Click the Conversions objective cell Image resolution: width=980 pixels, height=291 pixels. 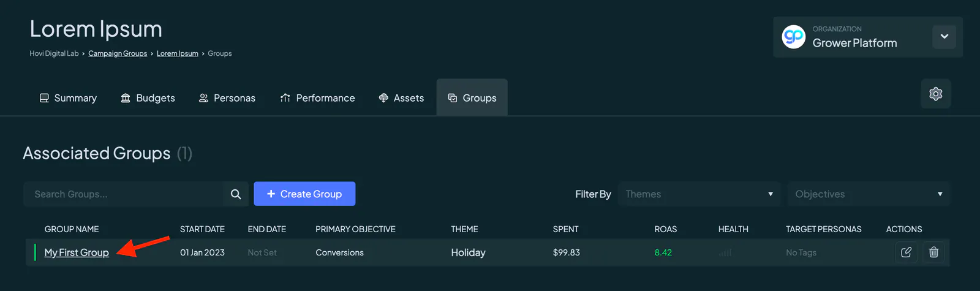tap(339, 252)
